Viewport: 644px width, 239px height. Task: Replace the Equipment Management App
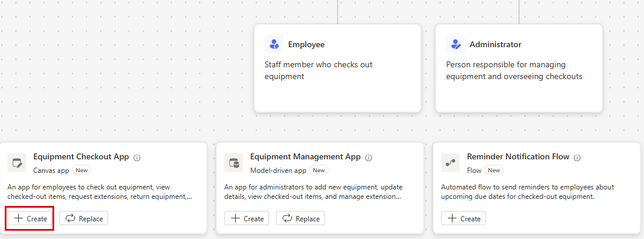pyautogui.click(x=301, y=218)
